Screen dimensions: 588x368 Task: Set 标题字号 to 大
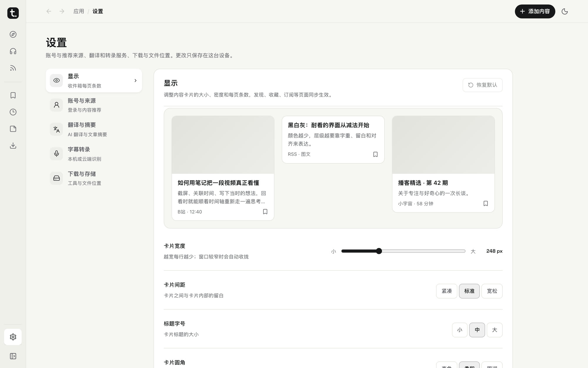point(495,330)
